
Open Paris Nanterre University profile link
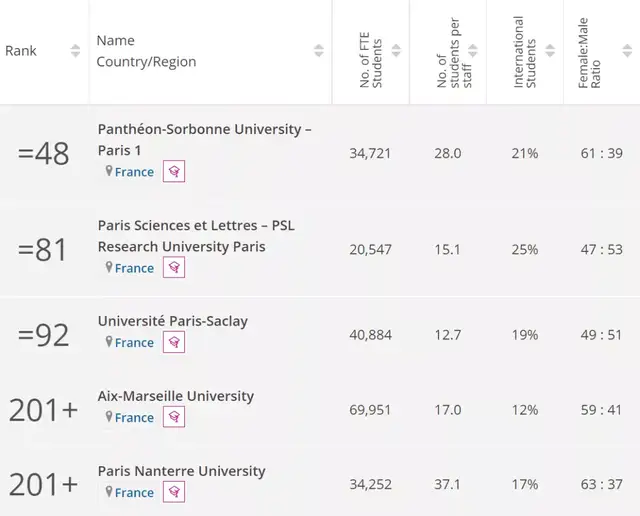click(x=181, y=471)
